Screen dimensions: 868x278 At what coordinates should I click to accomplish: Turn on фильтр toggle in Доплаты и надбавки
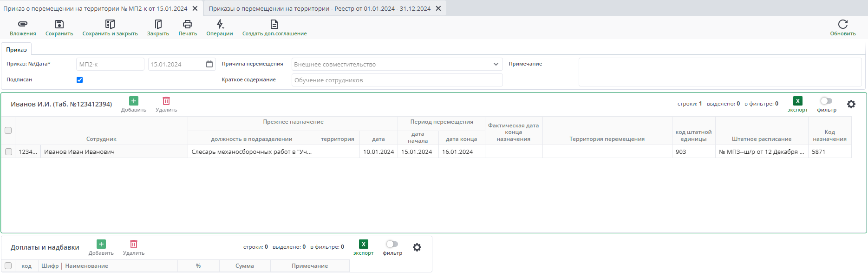tap(392, 244)
